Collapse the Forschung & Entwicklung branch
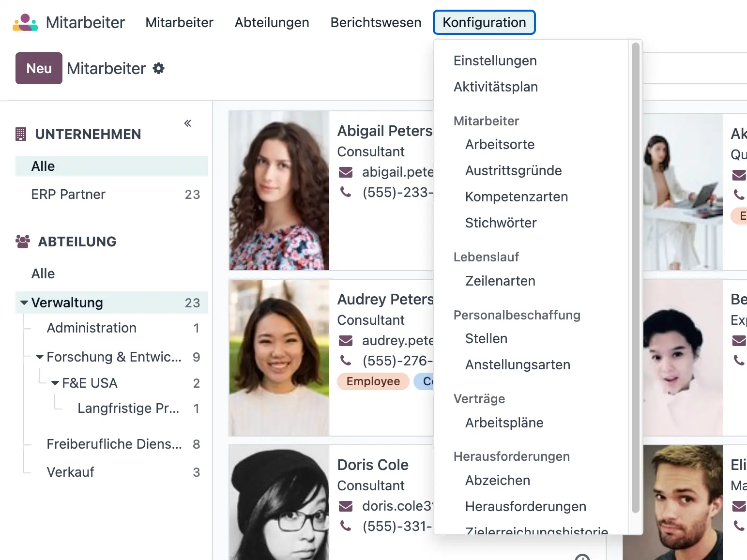The image size is (747, 560). pyautogui.click(x=40, y=357)
